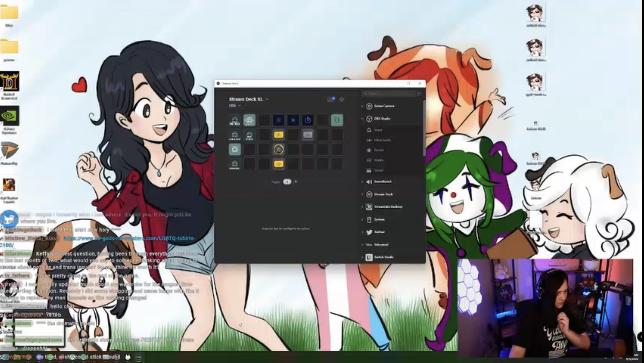Image resolution: width=644 pixels, height=363 pixels.
Task: Expand the bottom Studio category arrow
Action: [x=362, y=257]
